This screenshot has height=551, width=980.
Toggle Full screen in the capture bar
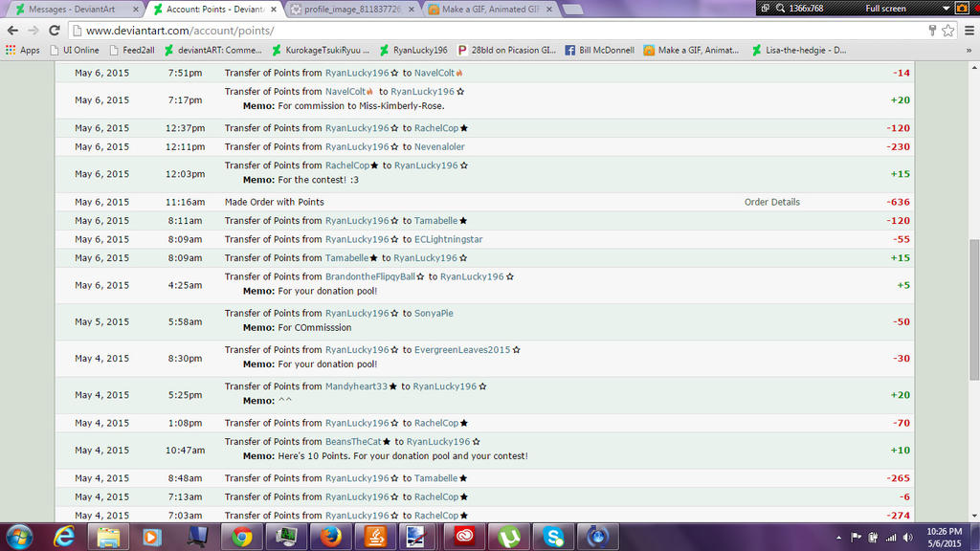click(883, 9)
